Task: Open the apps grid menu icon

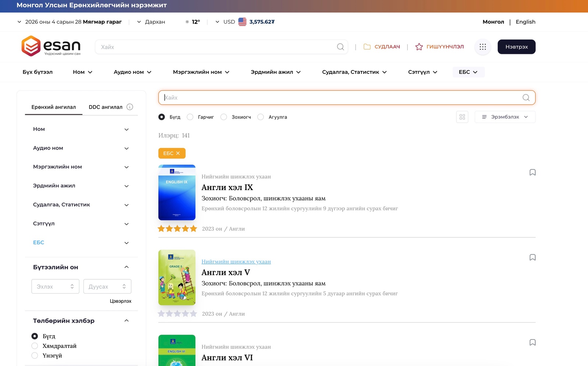Action: coord(483,47)
